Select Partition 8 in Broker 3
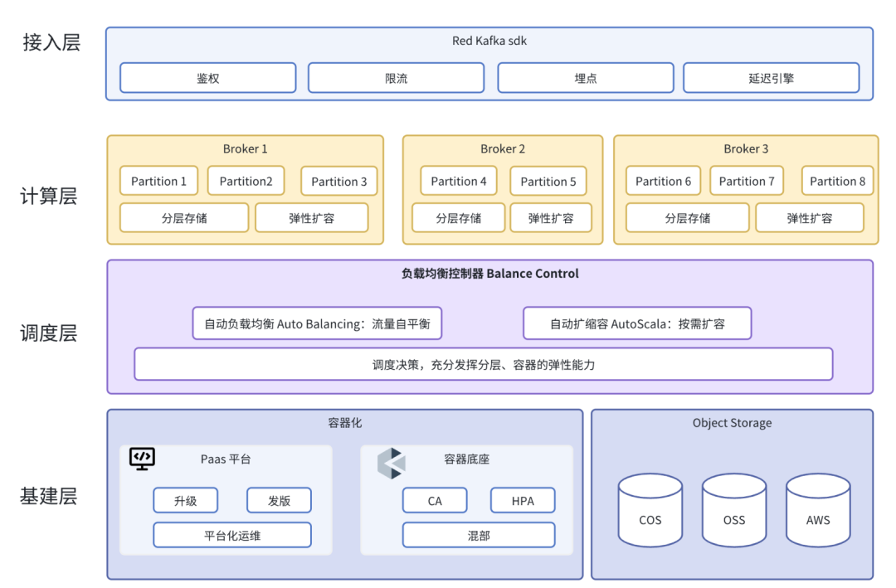The height and width of the screenshot is (588, 896). (837, 181)
